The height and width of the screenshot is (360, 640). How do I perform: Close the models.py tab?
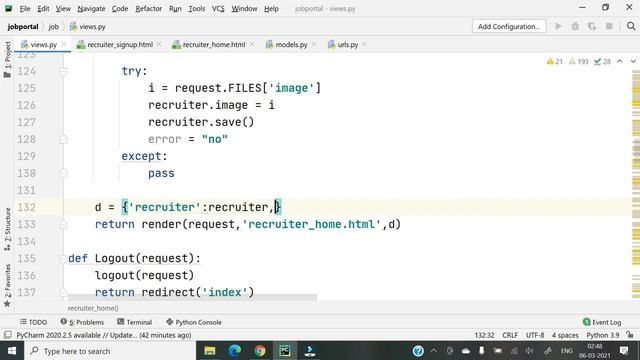tap(314, 44)
